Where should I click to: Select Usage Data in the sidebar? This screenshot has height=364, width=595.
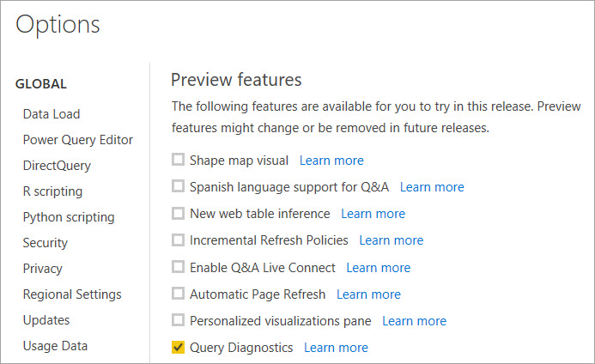click(x=55, y=346)
